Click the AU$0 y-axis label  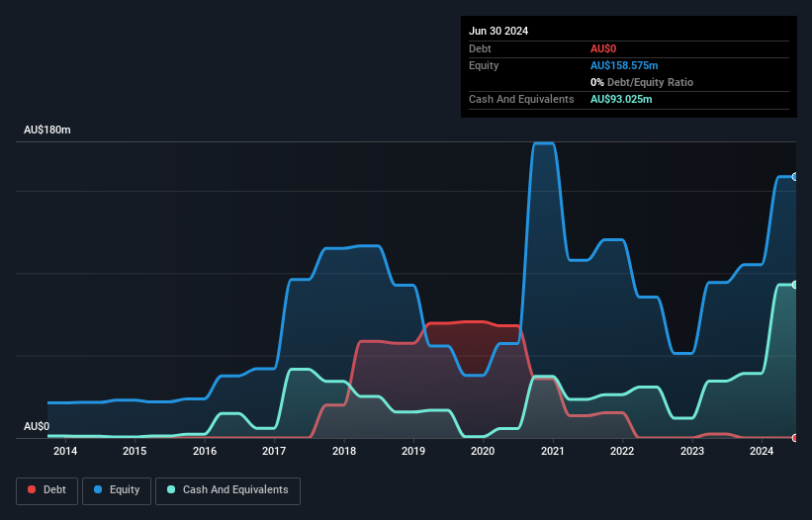[x=37, y=426]
